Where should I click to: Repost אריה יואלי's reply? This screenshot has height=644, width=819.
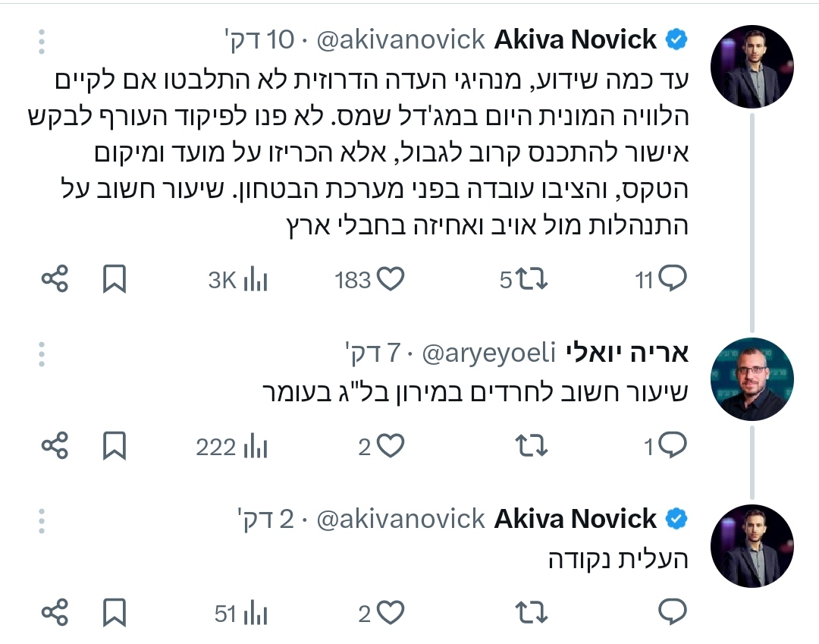(x=532, y=447)
